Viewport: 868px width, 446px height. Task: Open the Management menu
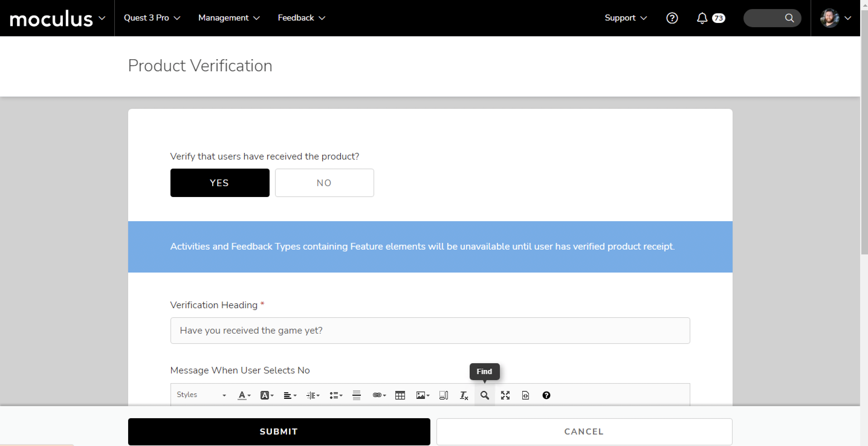[x=229, y=18]
